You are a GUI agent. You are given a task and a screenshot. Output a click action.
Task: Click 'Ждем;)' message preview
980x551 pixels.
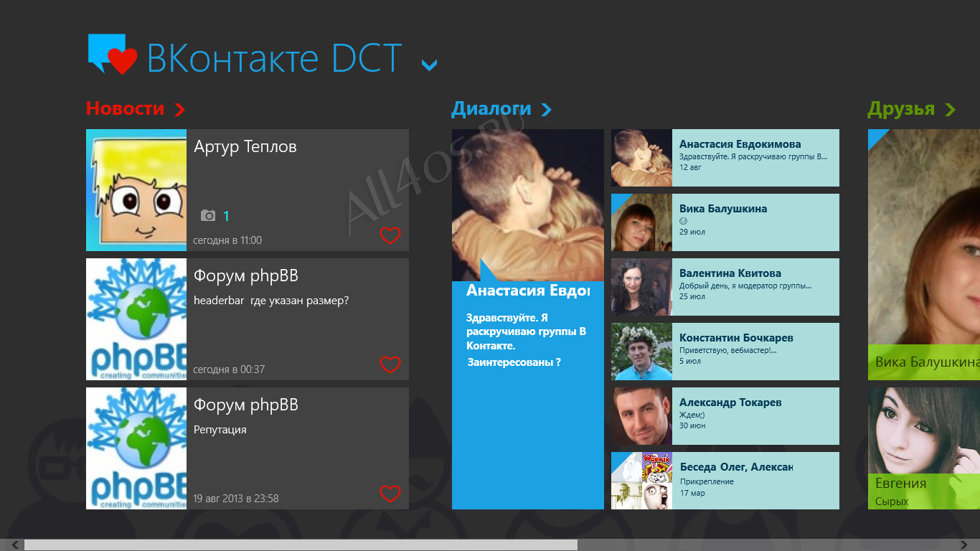click(692, 415)
